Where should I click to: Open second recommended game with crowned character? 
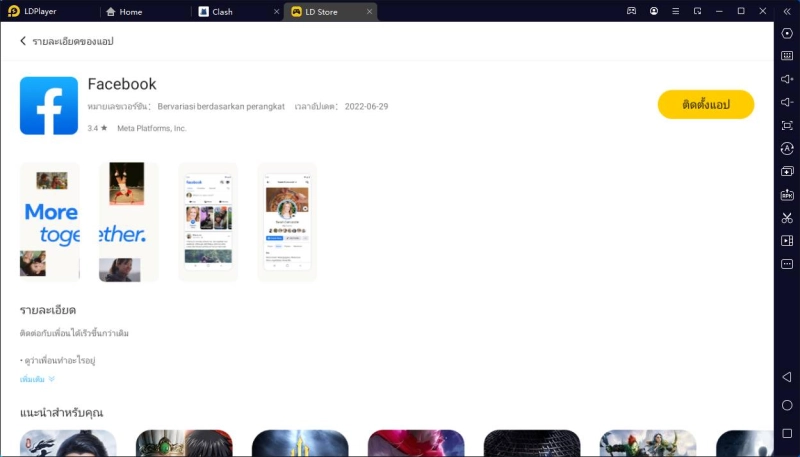coord(184,443)
